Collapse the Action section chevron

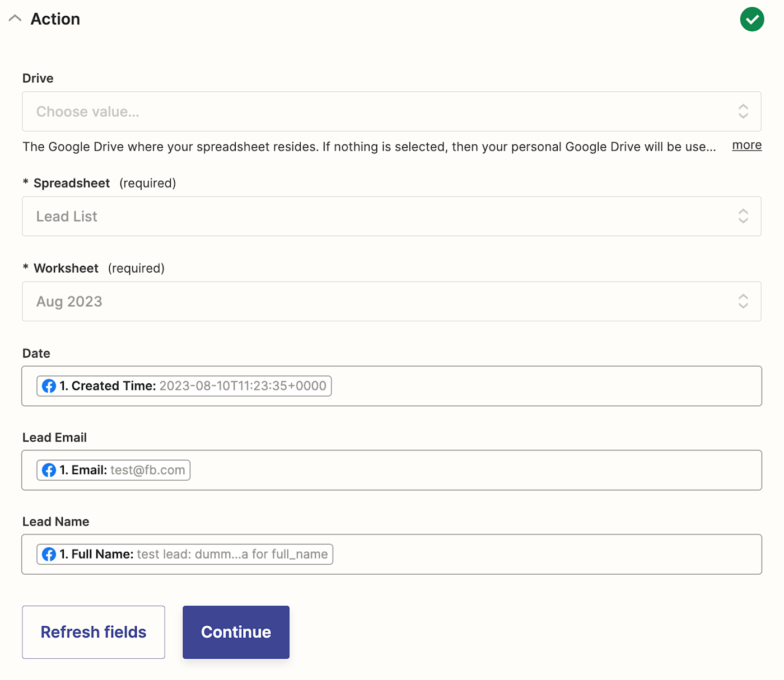tap(15, 18)
